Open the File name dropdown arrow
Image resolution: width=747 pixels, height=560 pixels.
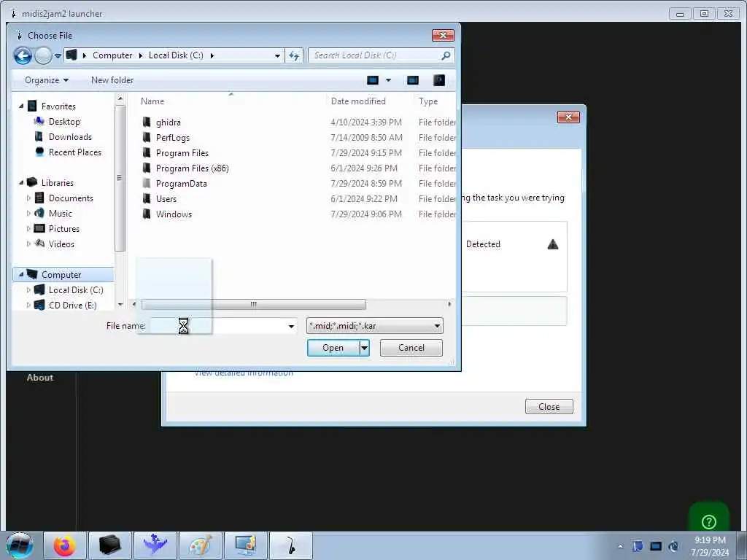point(291,326)
